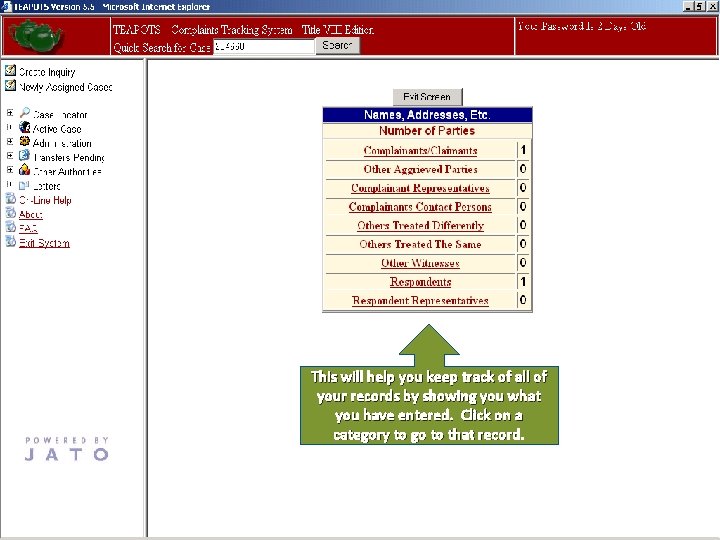Click the Administration gear icon
This screenshot has height=540, width=720.
coord(25,141)
